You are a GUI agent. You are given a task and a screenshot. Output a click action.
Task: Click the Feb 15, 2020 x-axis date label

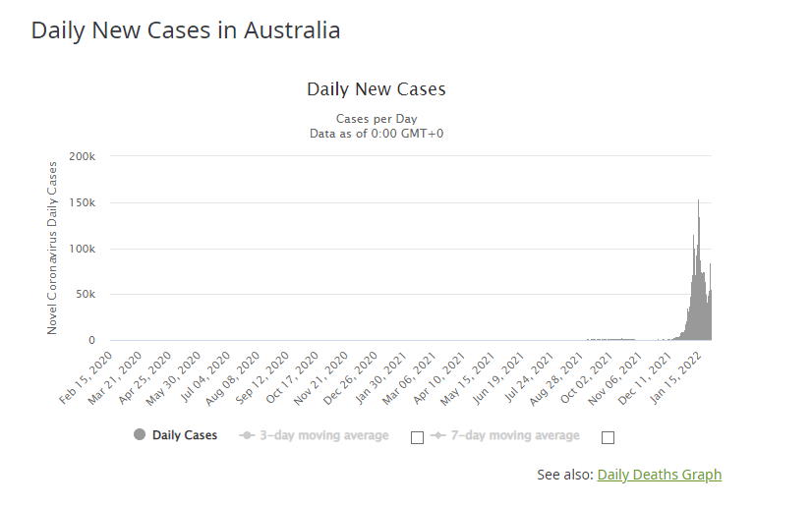[x=87, y=377]
